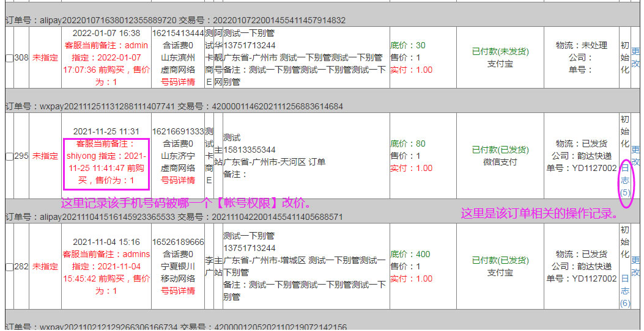Select order date 2021-11-25 11:31
Viewport: 644px width, 331px height.
[106, 131]
